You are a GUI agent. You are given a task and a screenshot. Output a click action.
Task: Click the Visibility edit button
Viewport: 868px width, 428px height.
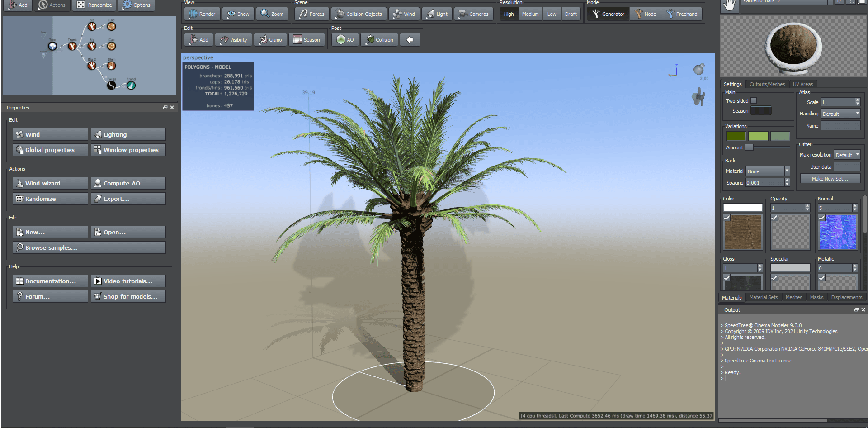pos(233,40)
